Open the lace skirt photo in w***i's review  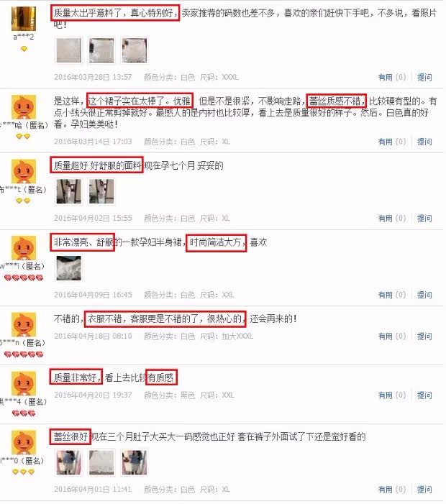tap(69, 268)
